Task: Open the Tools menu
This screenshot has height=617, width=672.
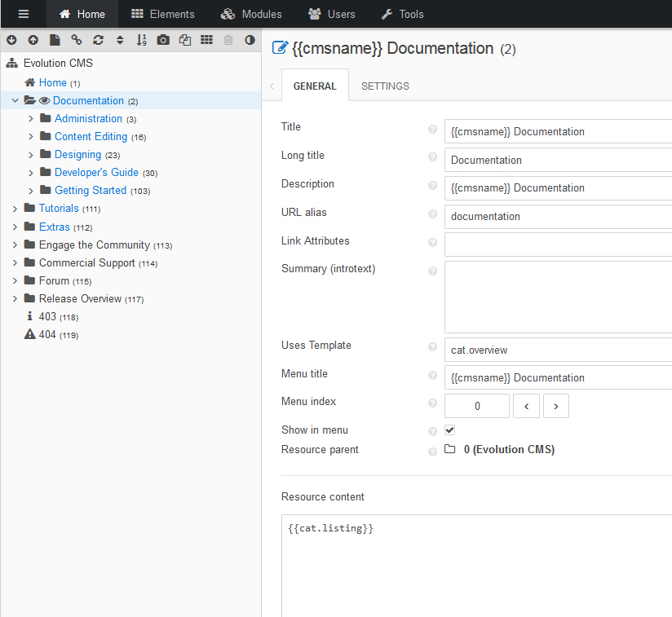Action: tap(402, 14)
